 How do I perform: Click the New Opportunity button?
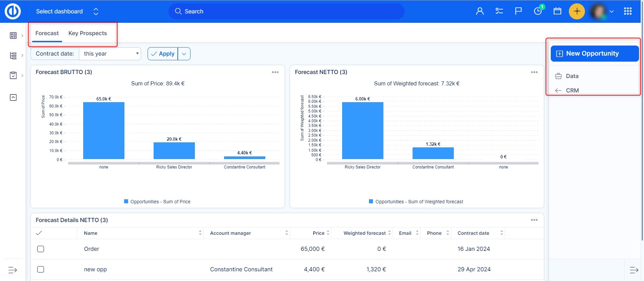[x=594, y=54]
